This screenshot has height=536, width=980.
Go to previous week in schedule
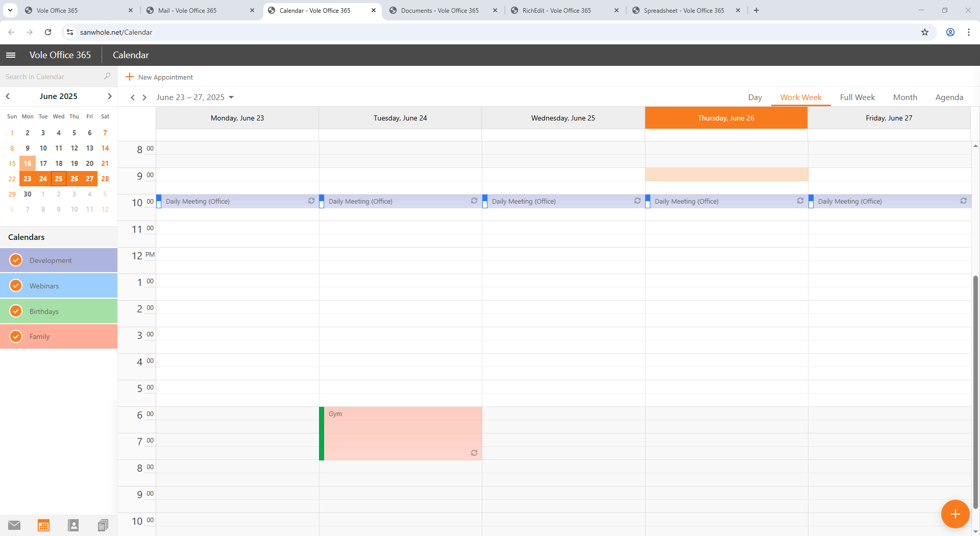pos(133,98)
